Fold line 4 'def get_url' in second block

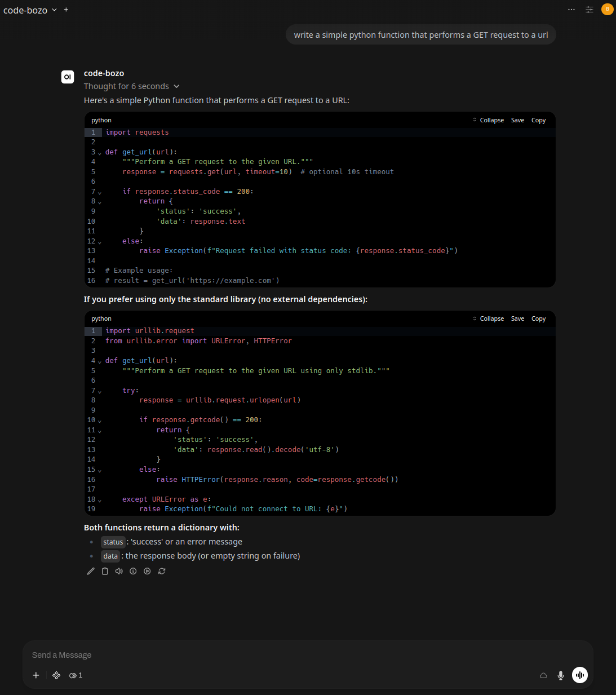(x=100, y=361)
